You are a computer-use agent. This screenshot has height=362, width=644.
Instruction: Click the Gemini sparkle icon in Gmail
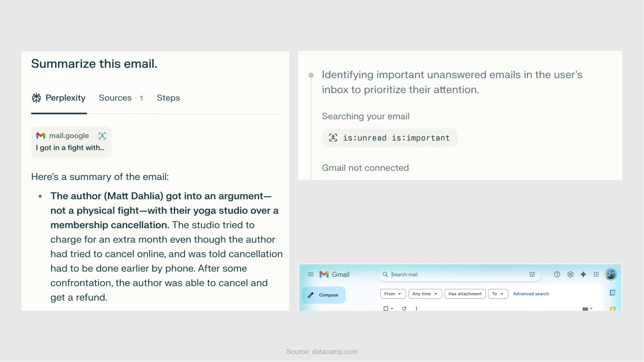[583, 275]
